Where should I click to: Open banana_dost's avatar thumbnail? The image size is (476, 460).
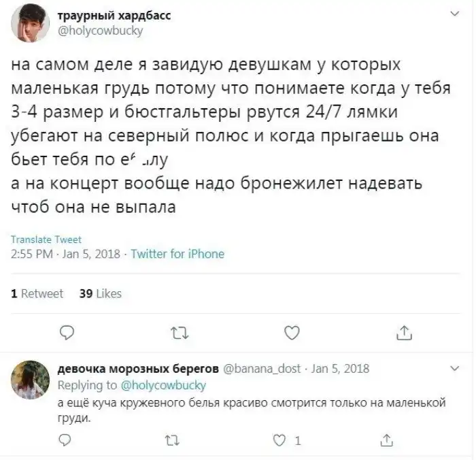tap(29, 380)
